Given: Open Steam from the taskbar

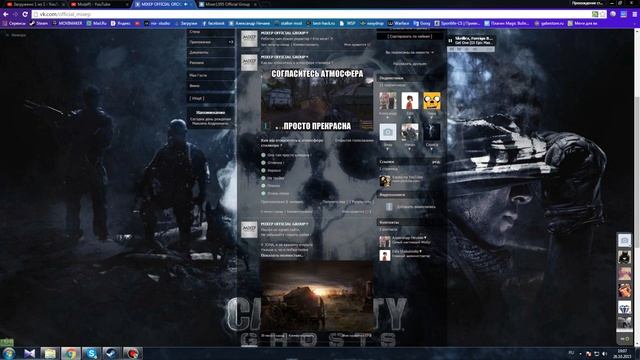Looking at the screenshot, I should [111, 353].
